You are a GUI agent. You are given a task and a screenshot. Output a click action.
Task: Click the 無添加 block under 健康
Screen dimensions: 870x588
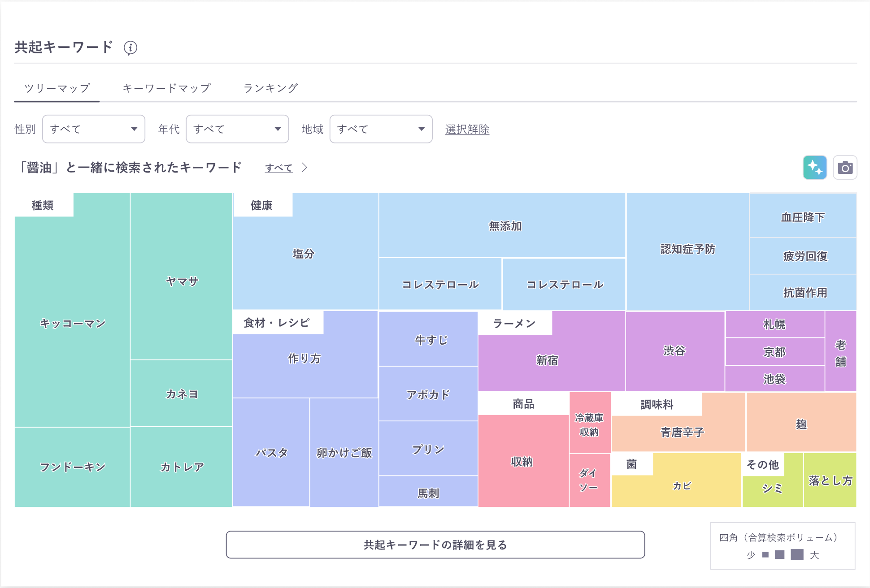click(x=505, y=226)
